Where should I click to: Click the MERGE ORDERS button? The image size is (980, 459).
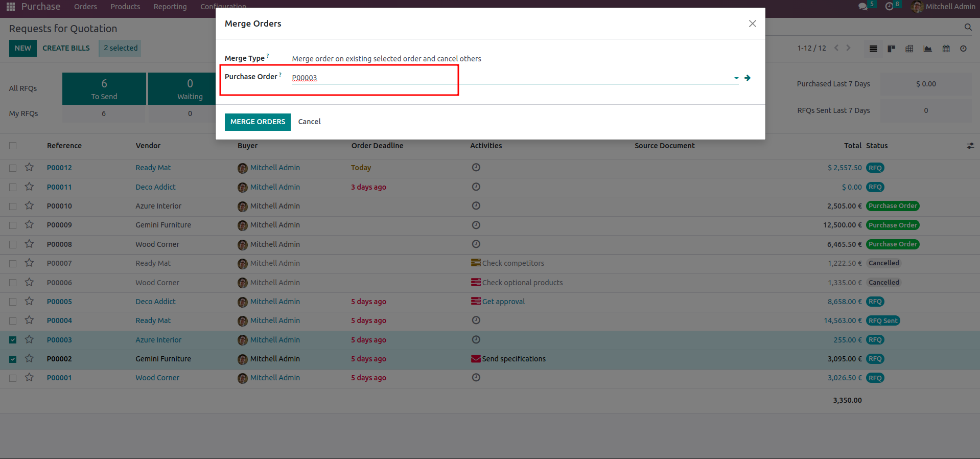[258, 122]
